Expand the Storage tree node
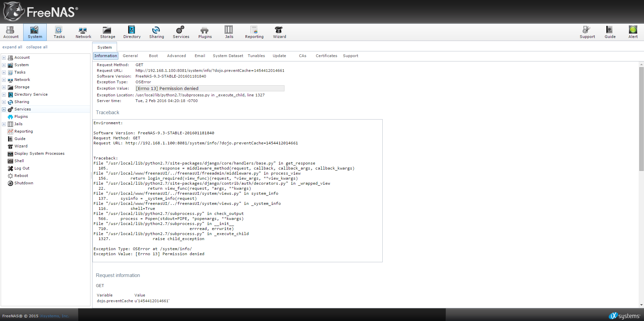644x321 pixels. 4,87
